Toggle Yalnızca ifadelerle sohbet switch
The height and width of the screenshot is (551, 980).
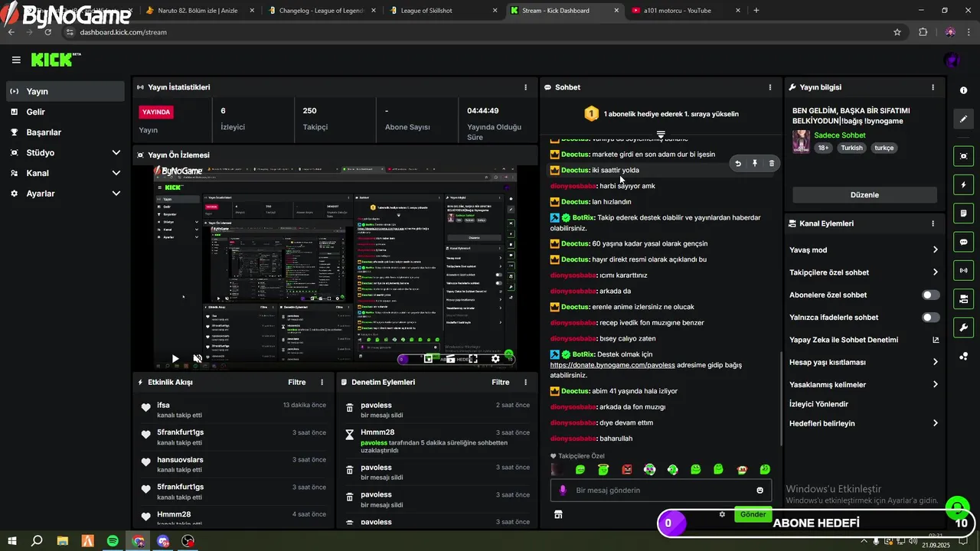tap(930, 317)
